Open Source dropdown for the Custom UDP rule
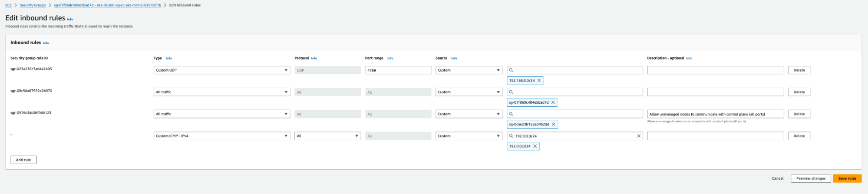This screenshot has width=868, height=194. [x=469, y=70]
